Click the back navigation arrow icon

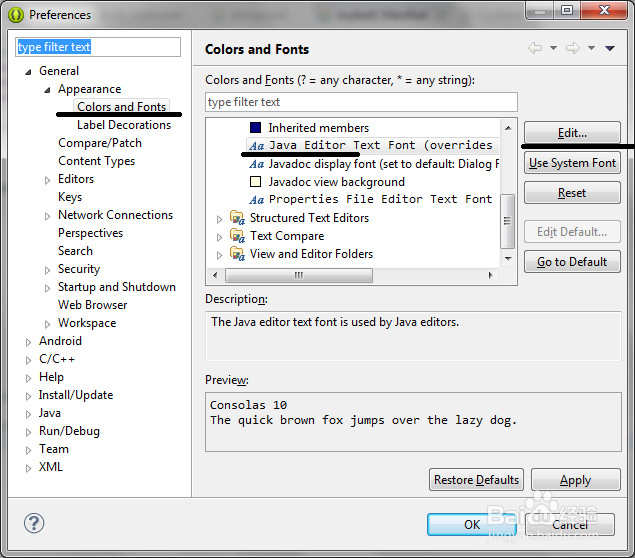(535, 48)
